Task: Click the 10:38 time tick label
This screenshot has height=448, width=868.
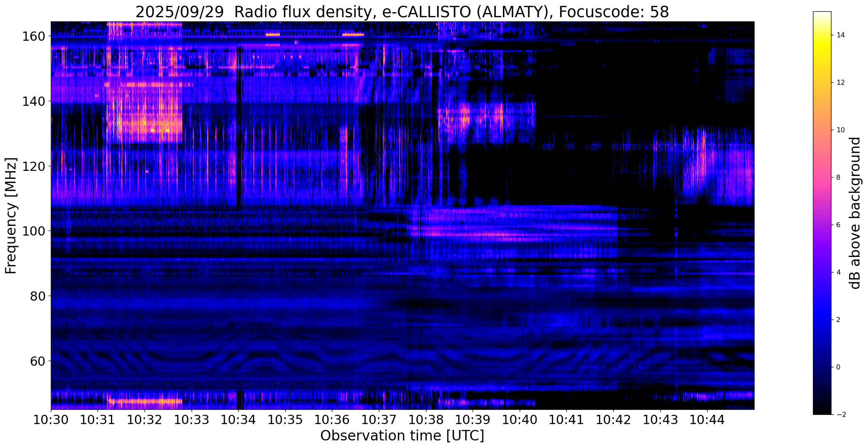Action: click(426, 419)
